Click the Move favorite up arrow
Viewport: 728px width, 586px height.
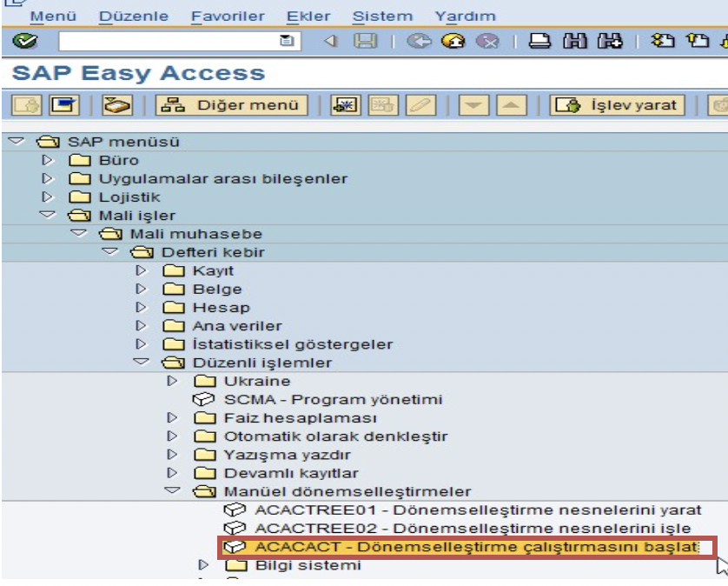511,105
